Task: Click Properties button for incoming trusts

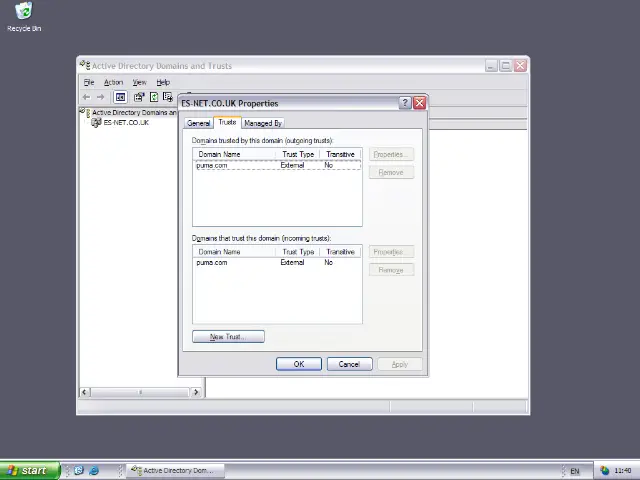Action: coord(391,252)
